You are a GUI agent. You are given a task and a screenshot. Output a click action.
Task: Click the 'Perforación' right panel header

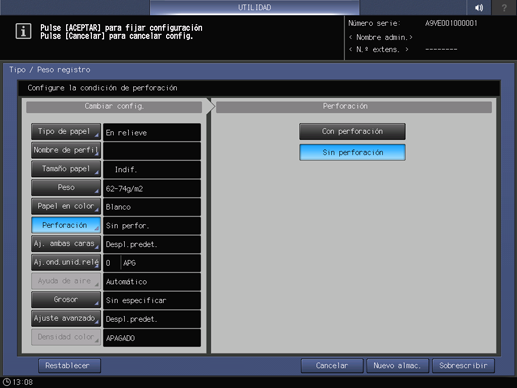354,106
